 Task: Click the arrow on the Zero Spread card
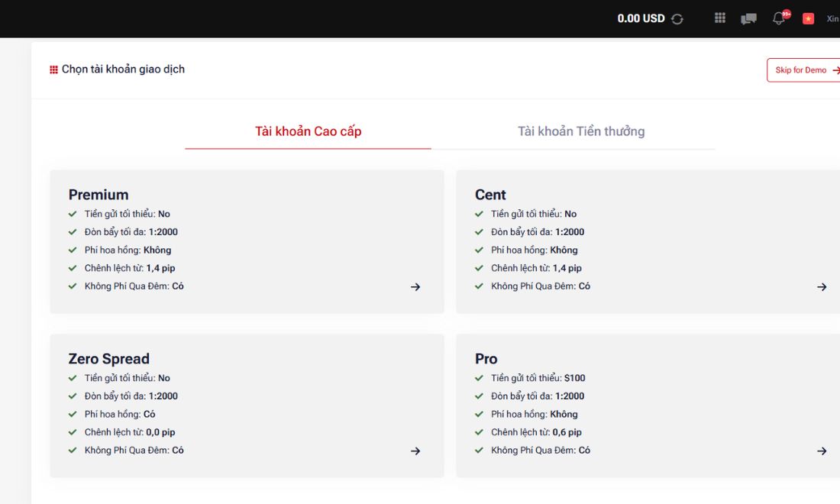tap(415, 451)
